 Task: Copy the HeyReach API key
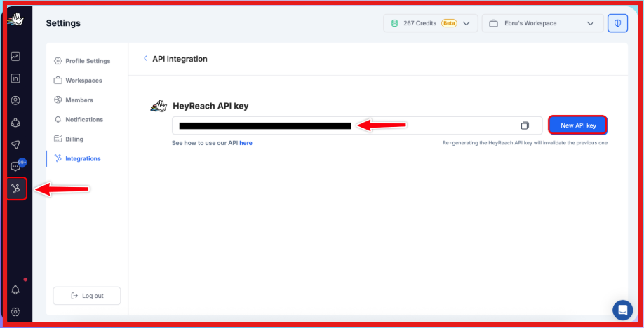pyautogui.click(x=525, y=125)
